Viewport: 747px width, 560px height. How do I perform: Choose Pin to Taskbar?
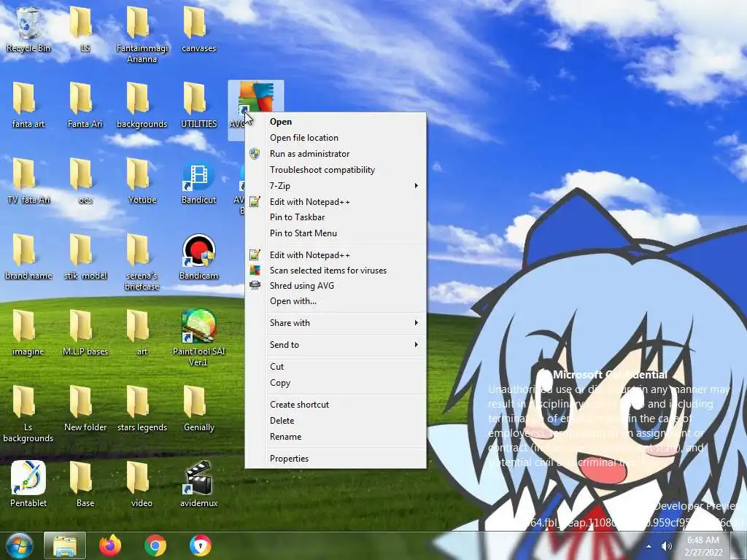(336, 217)
